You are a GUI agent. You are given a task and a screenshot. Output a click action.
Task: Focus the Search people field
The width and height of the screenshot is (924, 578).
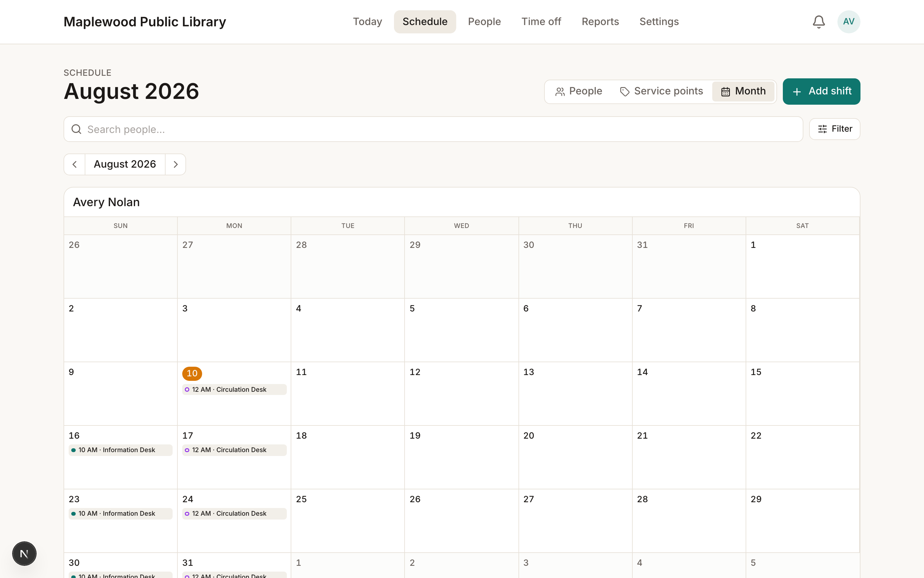click(x=433, y=129)
